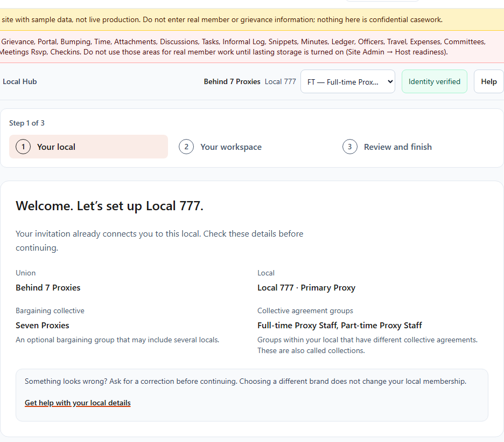Screen dimensions: 504x442
Task: Click Behind 7 Proxies in header
Action: pyautogui.click(x=232, y=82)
